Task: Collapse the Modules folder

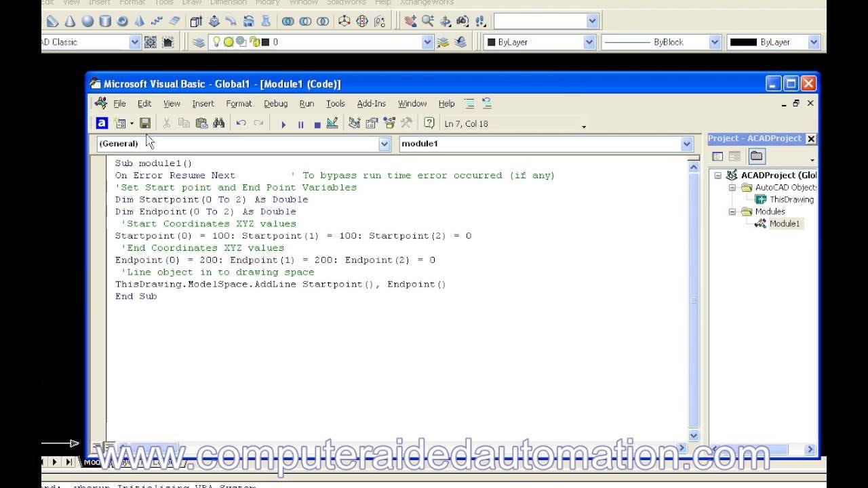Action: click(x=732, y=211)
